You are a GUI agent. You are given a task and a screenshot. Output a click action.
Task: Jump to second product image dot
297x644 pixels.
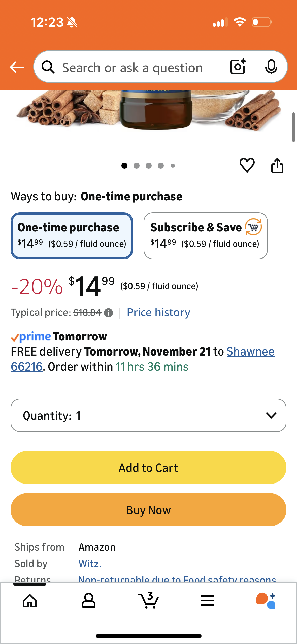(x=137, y=166)
